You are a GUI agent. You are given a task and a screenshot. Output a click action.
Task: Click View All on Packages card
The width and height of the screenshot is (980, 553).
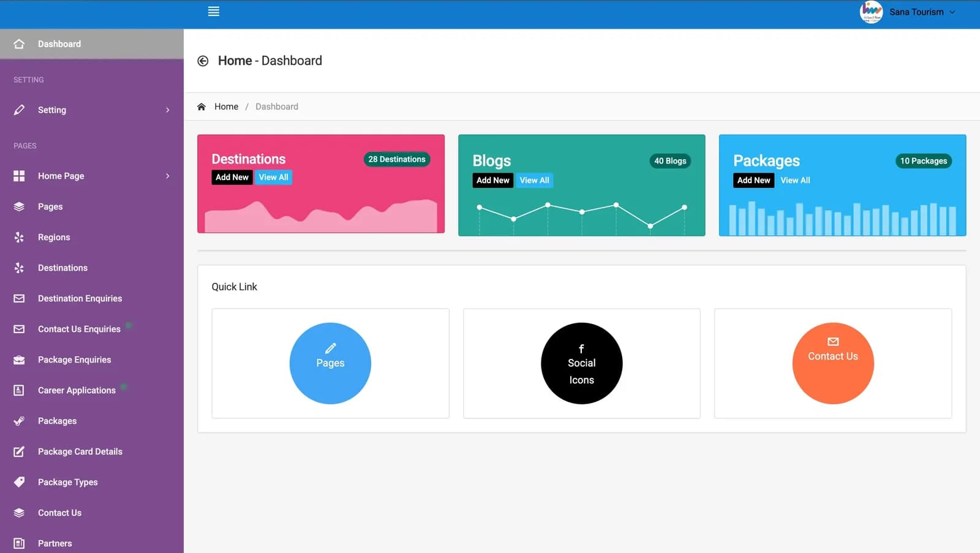click(x=795, y=180)
